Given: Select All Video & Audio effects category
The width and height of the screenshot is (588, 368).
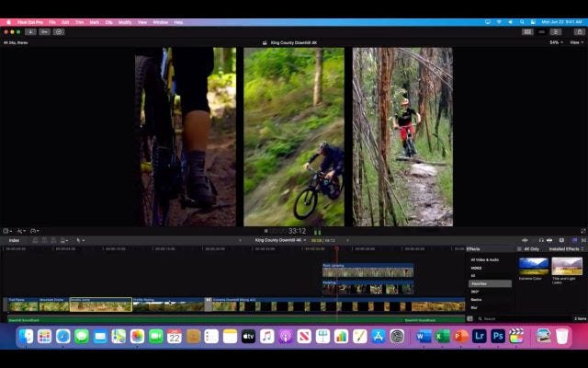Looking at the screenshot, I should pos(484,259).
